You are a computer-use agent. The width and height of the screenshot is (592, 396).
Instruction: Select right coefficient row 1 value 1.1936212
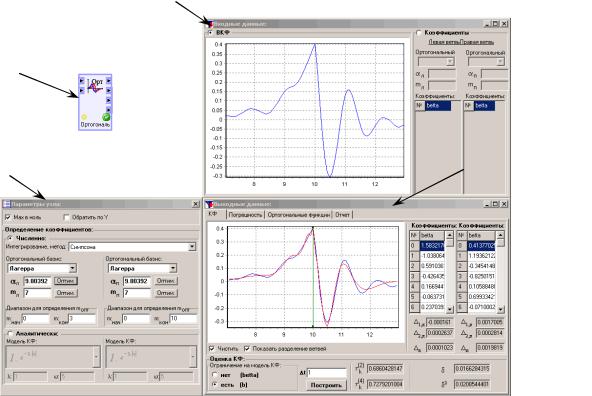pyautogui.click(x=481, y=256)
